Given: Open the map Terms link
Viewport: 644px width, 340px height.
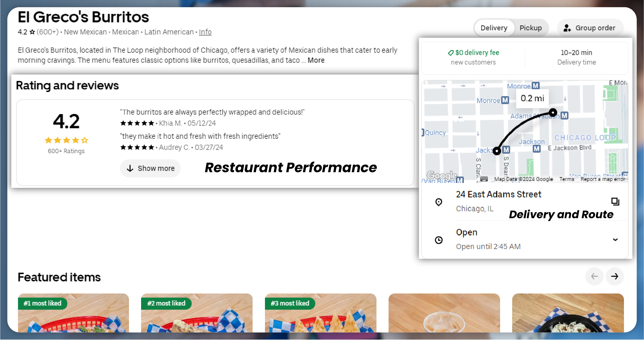Looking at the screenshot, I should pyautogui.click(x=567, y=179).
